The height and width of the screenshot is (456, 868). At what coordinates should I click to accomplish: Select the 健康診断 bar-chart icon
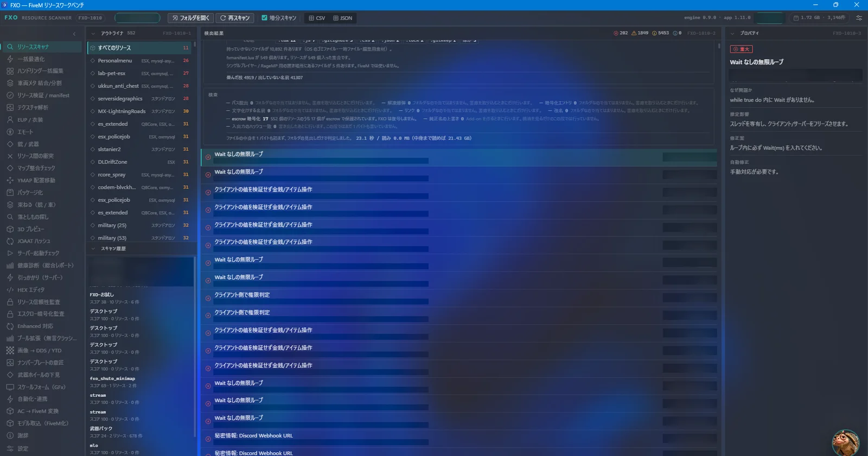(x=10, y=265)
